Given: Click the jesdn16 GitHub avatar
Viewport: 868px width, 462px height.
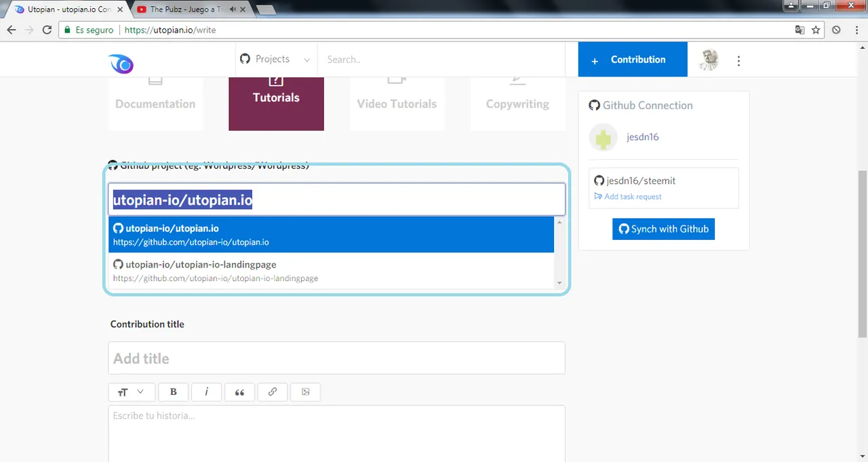Looking at the screenshot, I should coord(603,138).
